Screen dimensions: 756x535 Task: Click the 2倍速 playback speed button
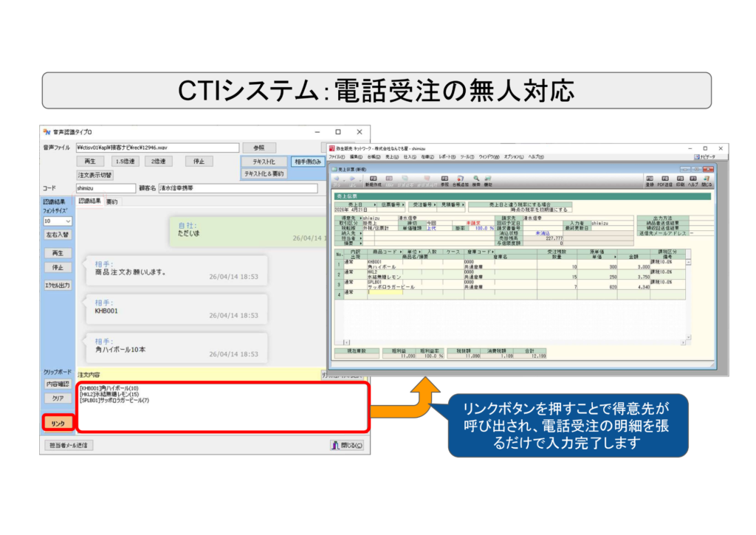point(159,162)
